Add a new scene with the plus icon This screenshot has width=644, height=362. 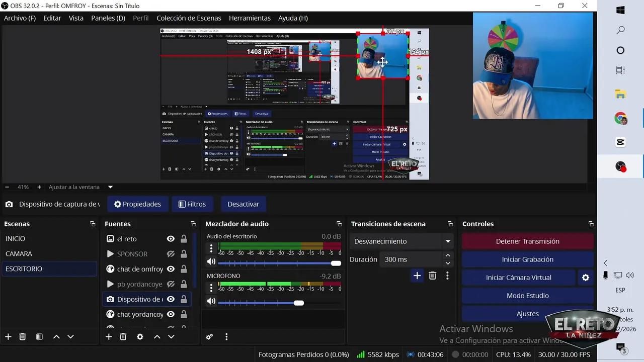(8, 337)
